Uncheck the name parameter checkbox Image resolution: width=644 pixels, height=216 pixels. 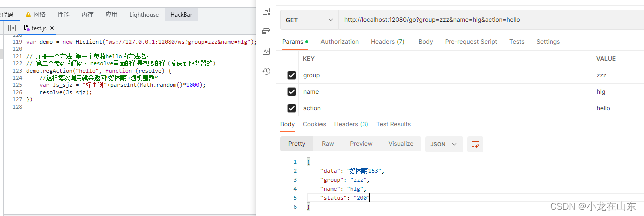tap(292, 92)
